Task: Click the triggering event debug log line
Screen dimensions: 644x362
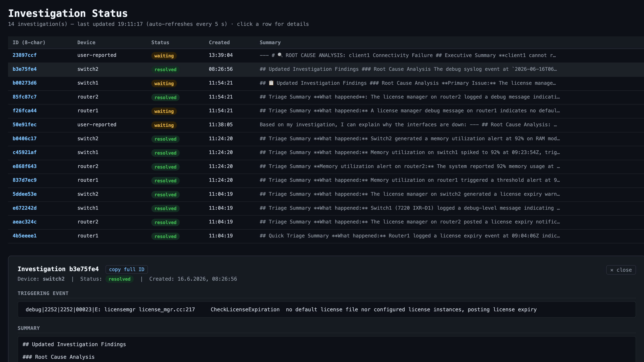Action: [x=326, y=310]
